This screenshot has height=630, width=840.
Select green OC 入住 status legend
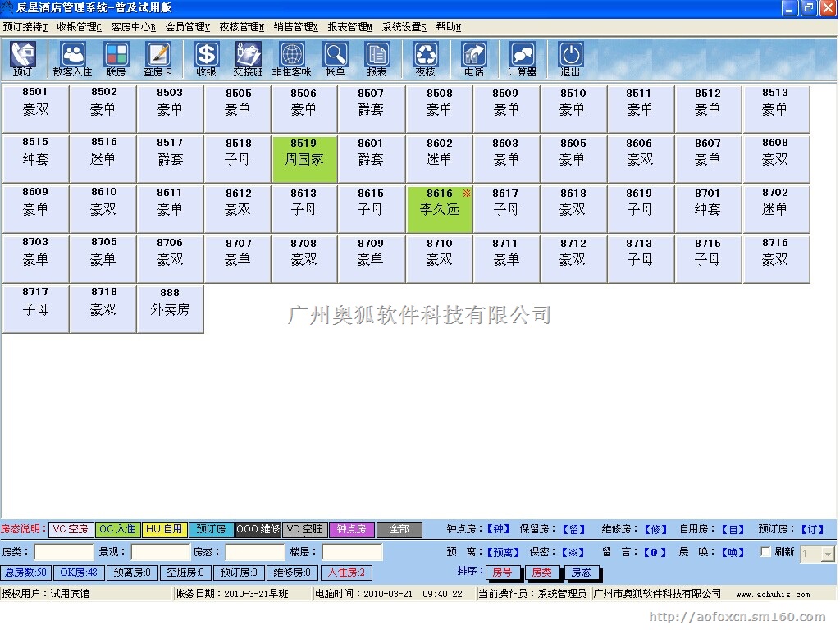[x=117, y=530]
